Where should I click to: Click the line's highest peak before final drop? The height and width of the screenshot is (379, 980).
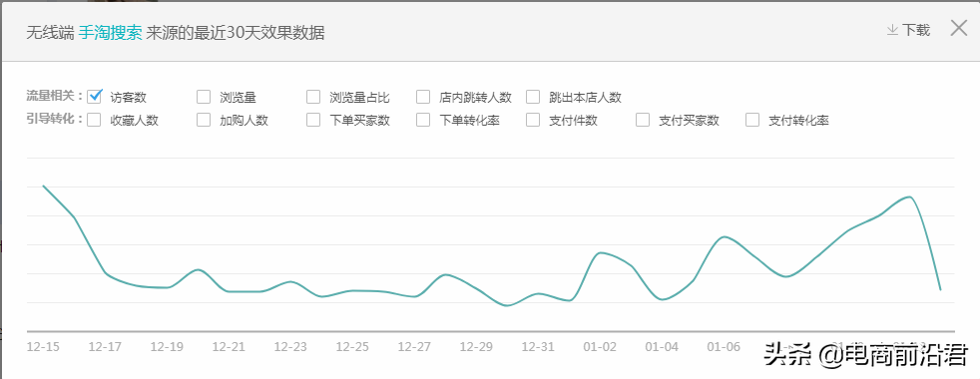(909, 197)
